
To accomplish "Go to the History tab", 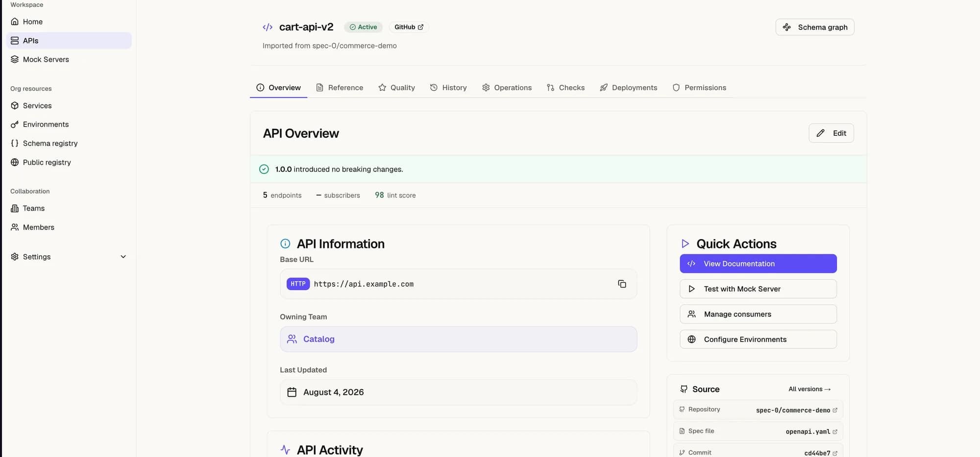I will (448, 88).
